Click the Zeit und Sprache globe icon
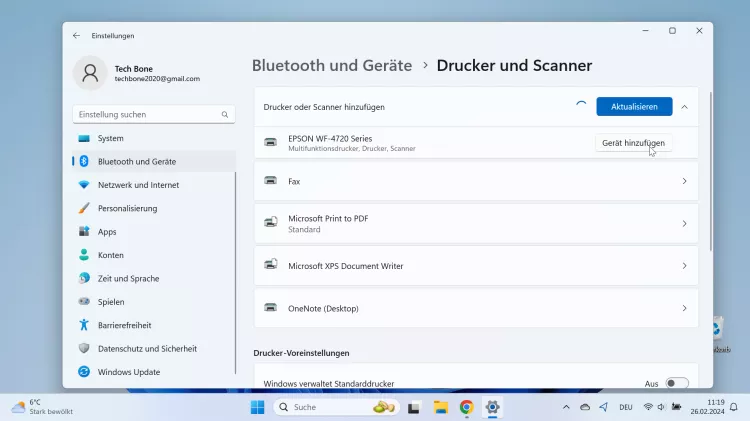 pyautogui.click(x=84, y=278)
